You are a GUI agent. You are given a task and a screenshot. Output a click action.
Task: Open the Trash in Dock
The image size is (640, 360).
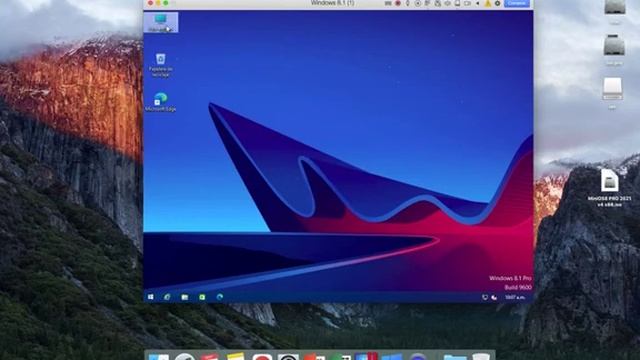[481, 356]
